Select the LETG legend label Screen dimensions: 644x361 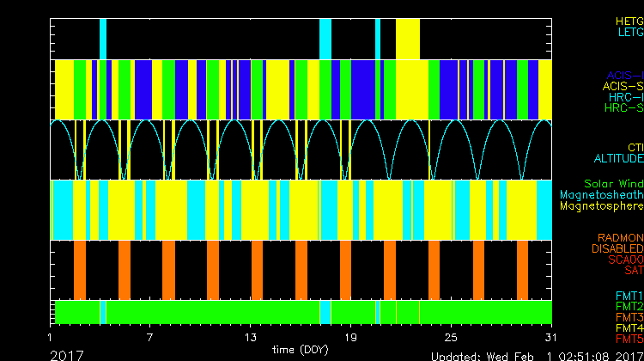(630, 32)
